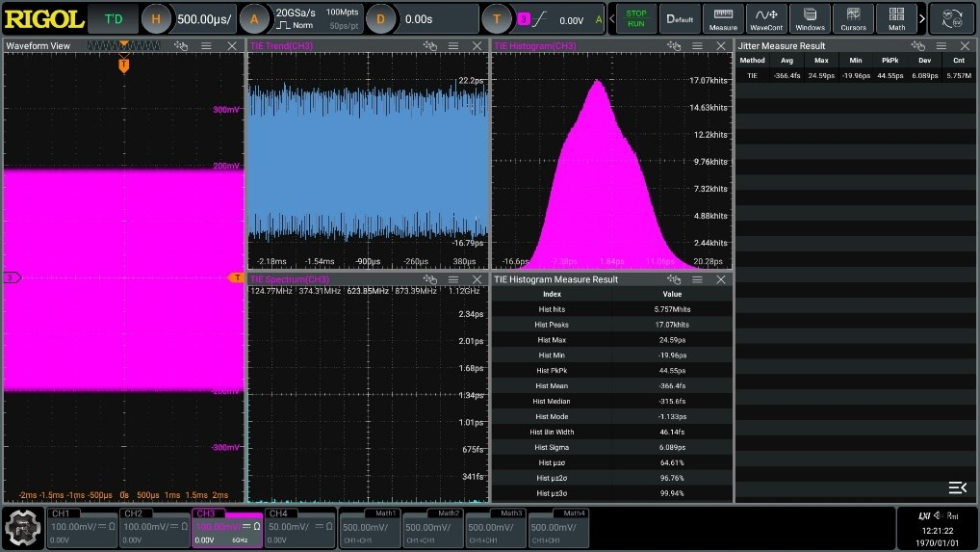
Task: Open the side menu collapse icon at bottom right
Action: tap(958, 487)
